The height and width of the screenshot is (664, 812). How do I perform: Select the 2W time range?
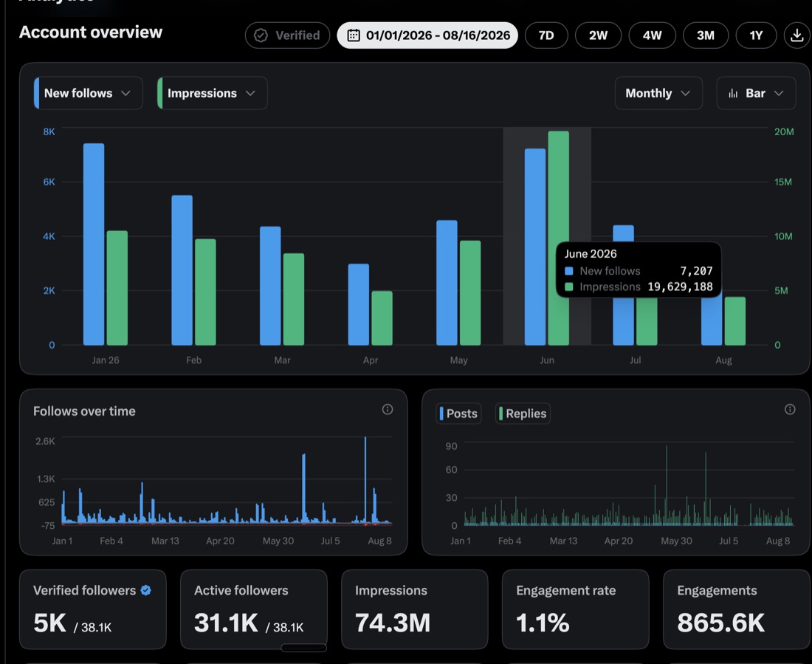(x=598, y=35)
